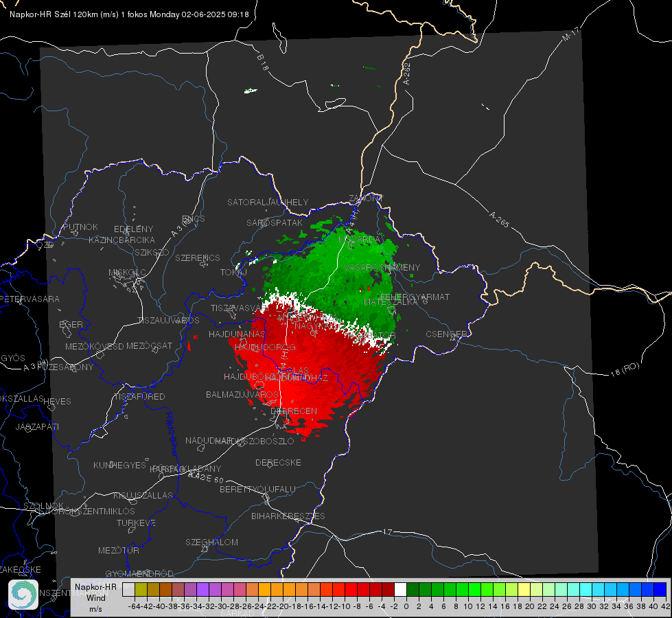Select the olive swatch just right of the -64 mark
The height and width of the screenshot is (618, 672).
tap(141, 589)
